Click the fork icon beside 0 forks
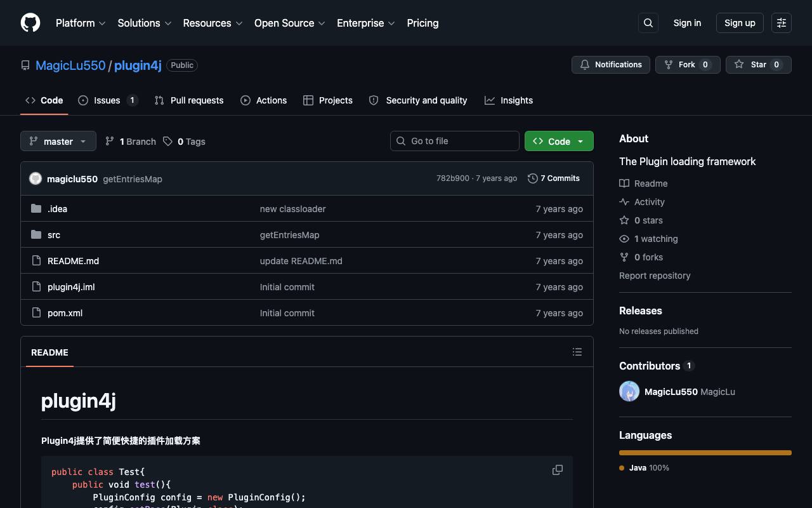812x508 pixels. tap(624, 257)
